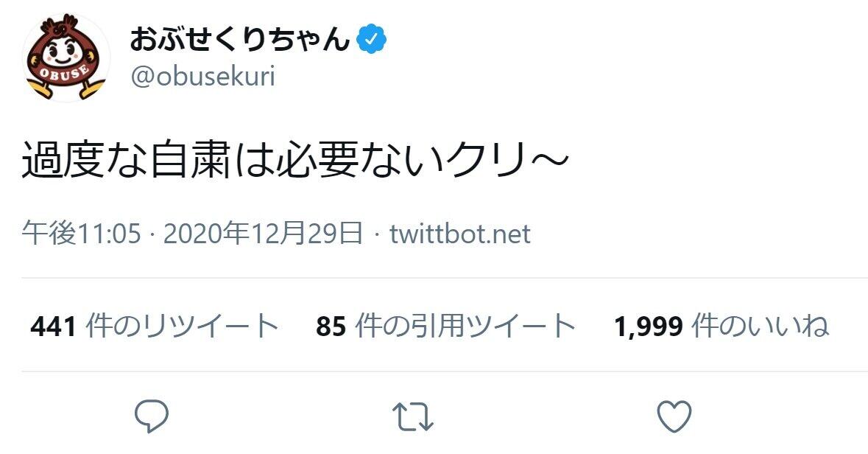Click the number 1,999 in likes
The height and width of the screenshot is (454, 868).
pos(649,326)
